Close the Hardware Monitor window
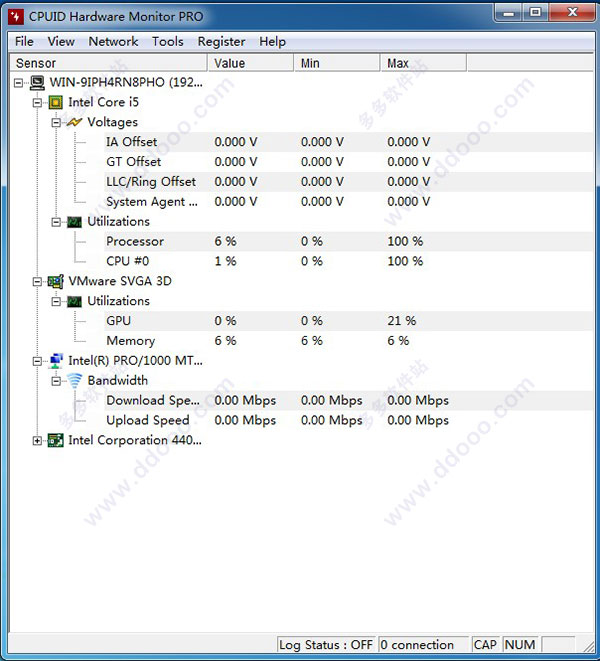The width and height of the screenshot is (600, 661). coord(572,13)
